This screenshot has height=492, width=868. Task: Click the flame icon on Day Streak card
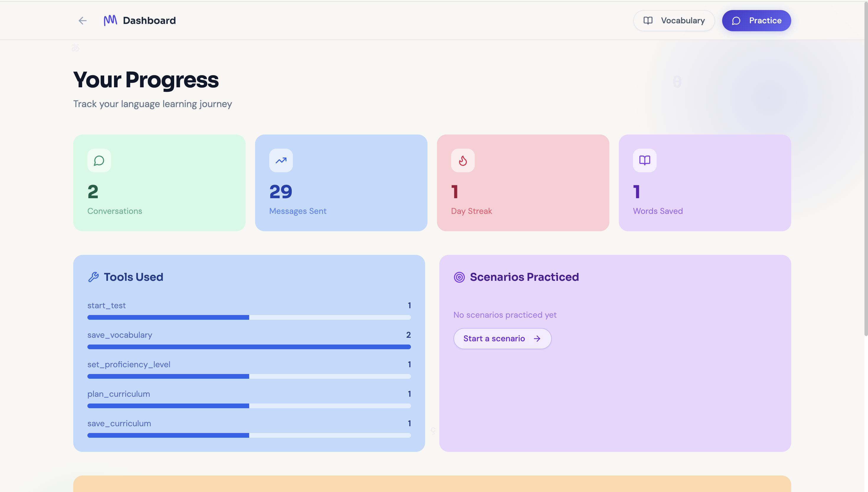pos(463,160)
